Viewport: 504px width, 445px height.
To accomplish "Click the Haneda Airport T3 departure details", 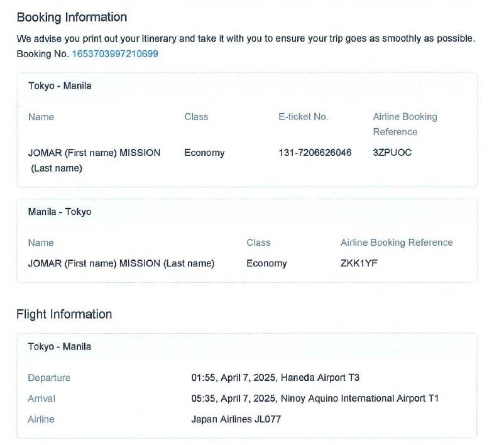I will (x=320, y=378).
